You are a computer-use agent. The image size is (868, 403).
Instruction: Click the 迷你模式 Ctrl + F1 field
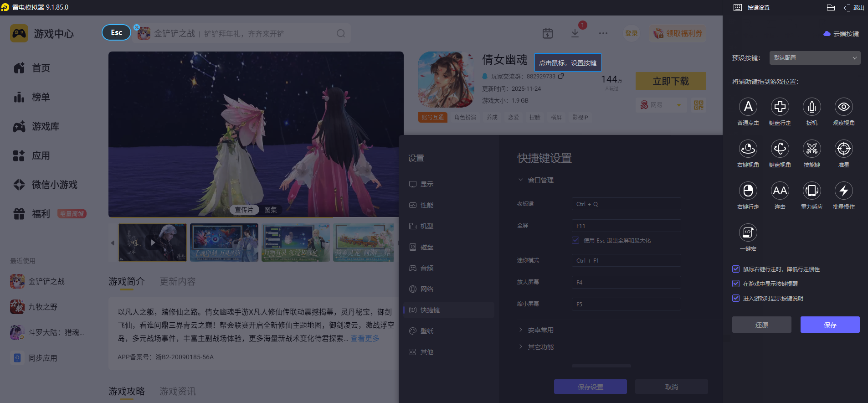626,260
